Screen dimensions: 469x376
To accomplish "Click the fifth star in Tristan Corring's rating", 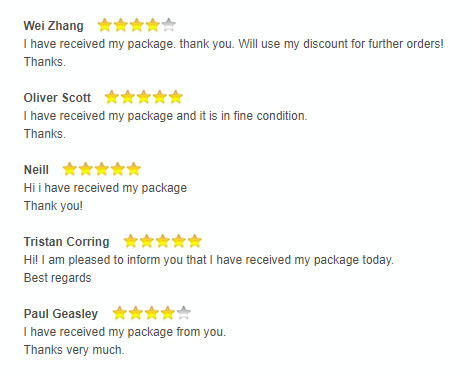I will point(195,241).
